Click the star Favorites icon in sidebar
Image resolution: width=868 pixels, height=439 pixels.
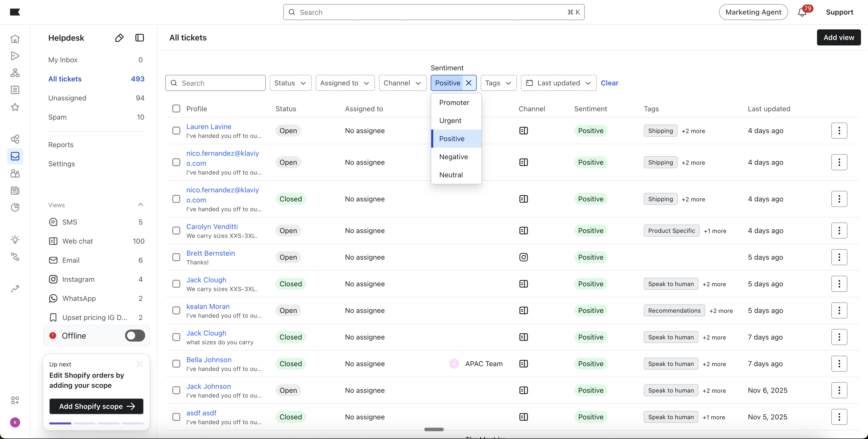[15, 107]
